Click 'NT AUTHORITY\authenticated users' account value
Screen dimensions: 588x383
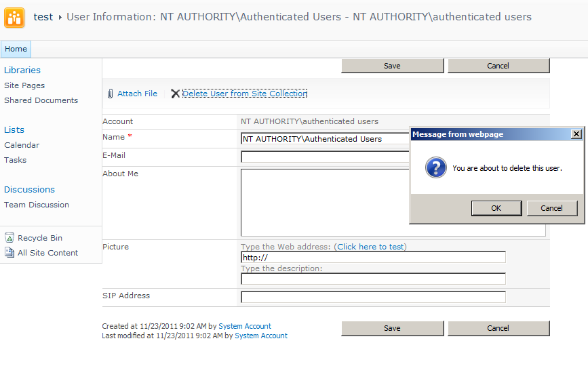click(309, 121)
